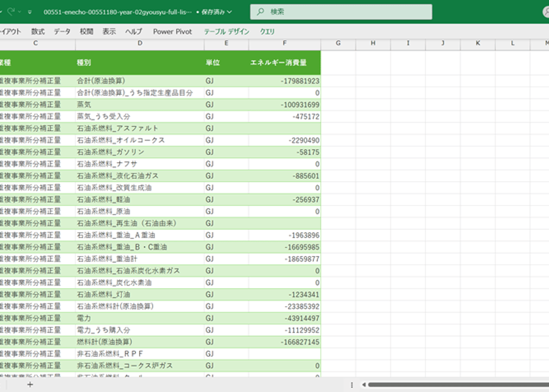Click the column G header
Viewport: 549px width, 392px height.
pos(338,43)
